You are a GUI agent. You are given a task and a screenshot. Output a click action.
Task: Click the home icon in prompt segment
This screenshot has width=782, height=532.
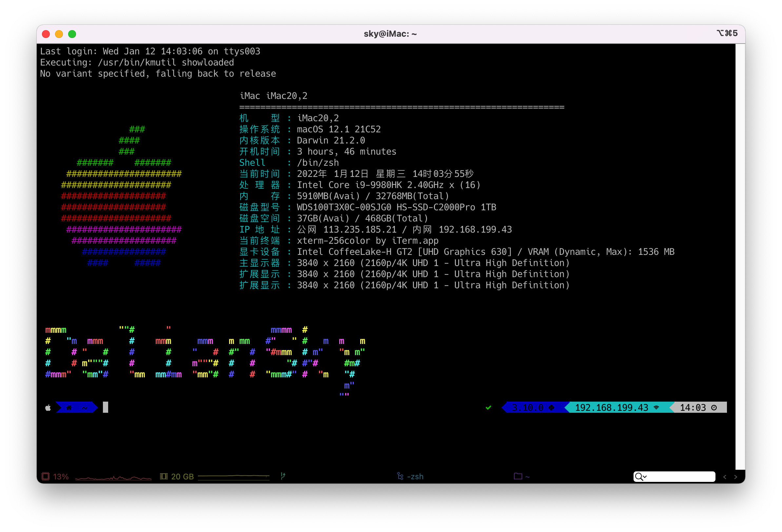coord(69,408)
